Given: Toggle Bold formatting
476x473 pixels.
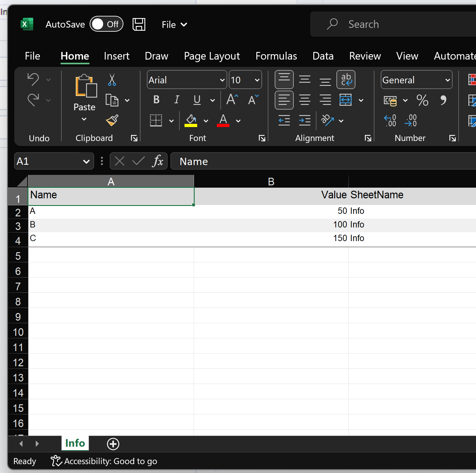Looking at the screenshot, I should pos(156,100).
